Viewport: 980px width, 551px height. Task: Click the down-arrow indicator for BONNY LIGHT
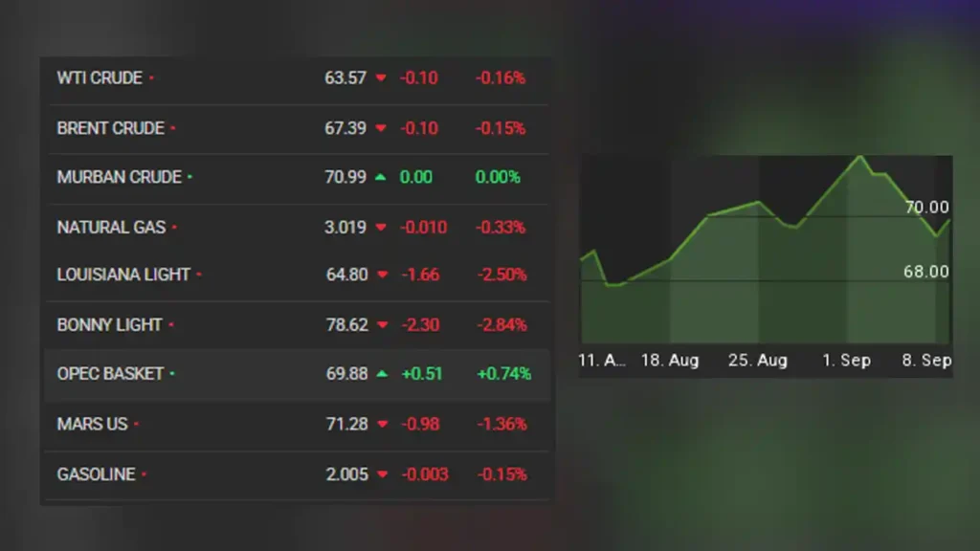tap(382, 325)
